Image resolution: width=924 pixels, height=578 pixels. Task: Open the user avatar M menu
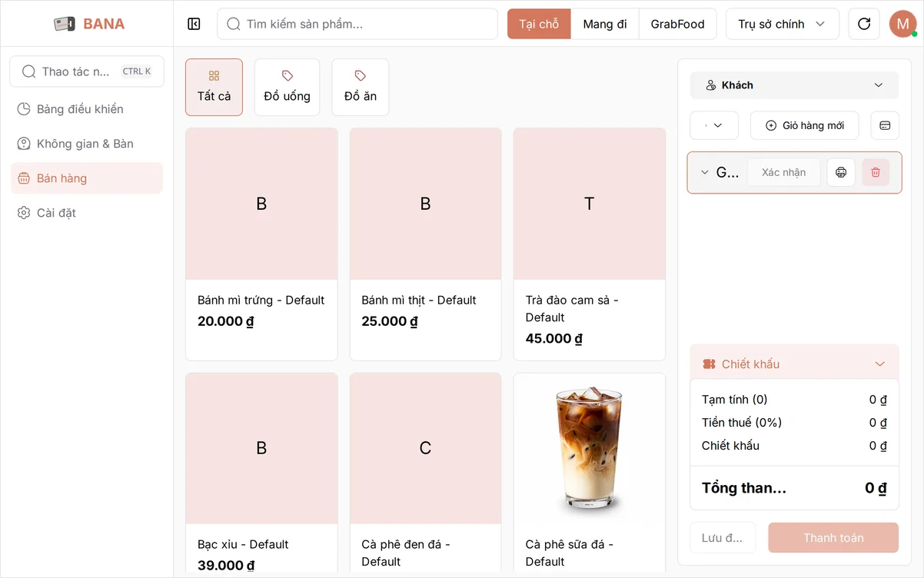902,24
